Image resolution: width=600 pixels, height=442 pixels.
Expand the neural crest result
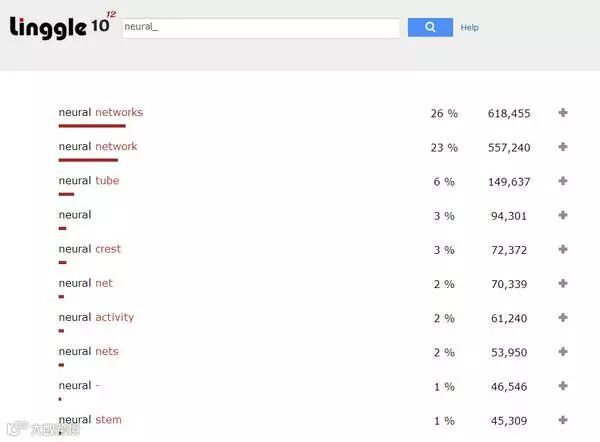(563, 249)
